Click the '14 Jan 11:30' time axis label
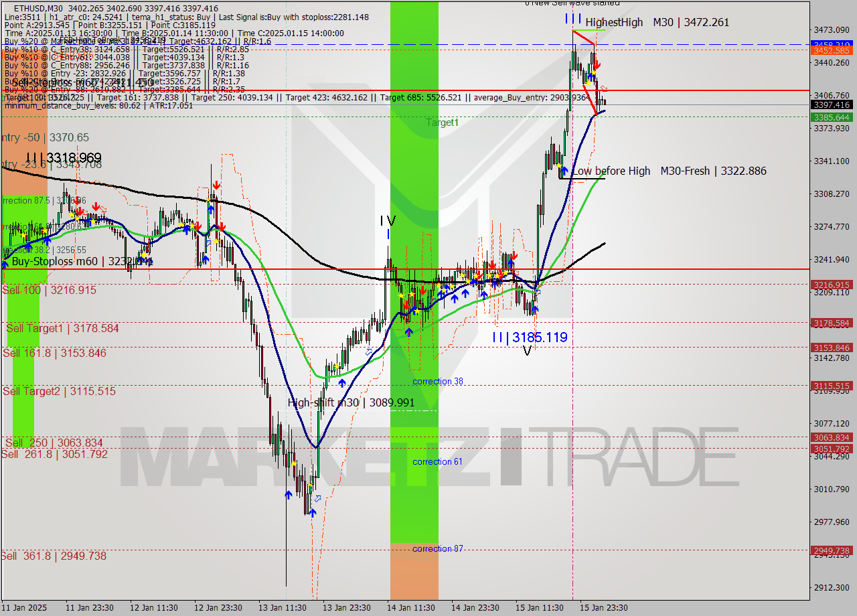Viewport: 857px width, 616px height. click(x=410, y=608)
